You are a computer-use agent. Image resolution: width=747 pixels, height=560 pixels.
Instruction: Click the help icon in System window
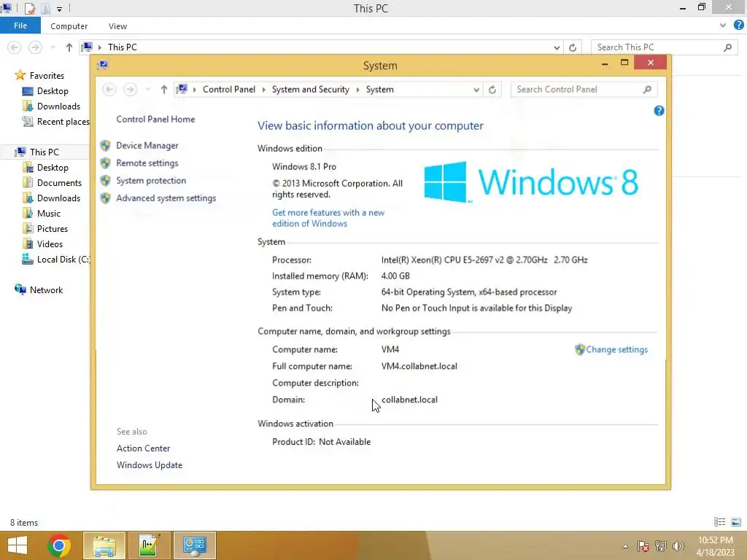[659, 111]
